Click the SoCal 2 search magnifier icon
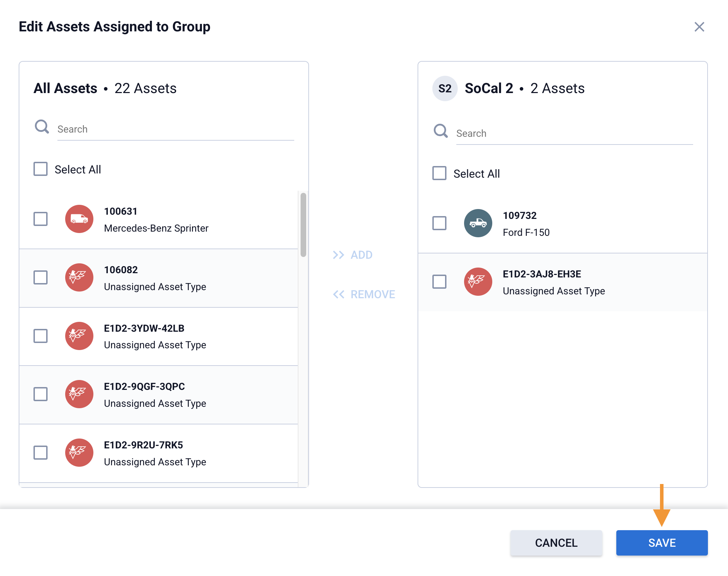Image resolution: width=728 pixels, height=576 pixels. (440, 131)
